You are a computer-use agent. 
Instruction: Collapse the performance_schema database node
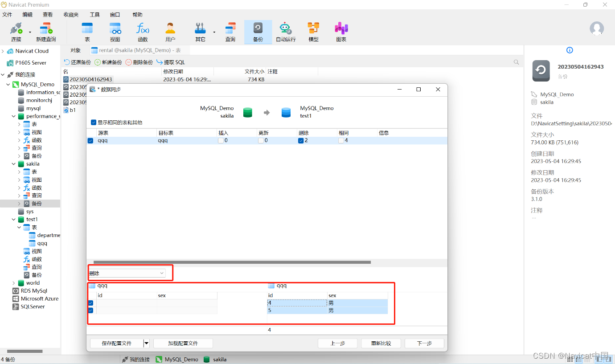pos(14,116)
